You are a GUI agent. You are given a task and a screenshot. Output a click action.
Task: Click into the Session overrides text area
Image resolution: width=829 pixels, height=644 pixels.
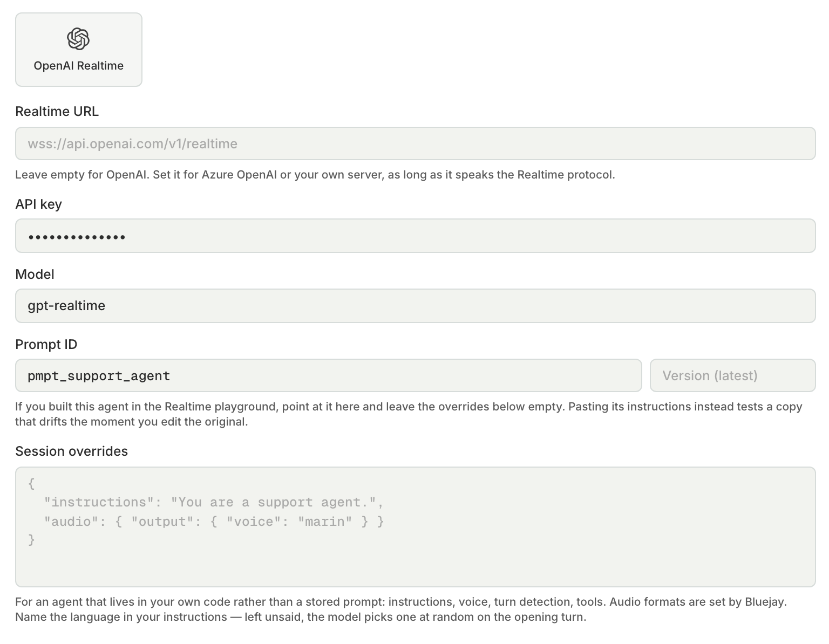[415, 527]
